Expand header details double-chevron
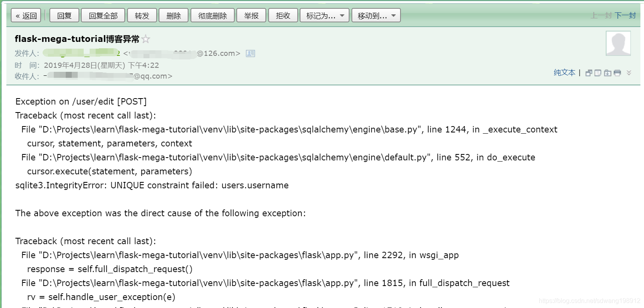Image resolution: width=644 pixels, height=308 pixels. click(x=629, y=73)
